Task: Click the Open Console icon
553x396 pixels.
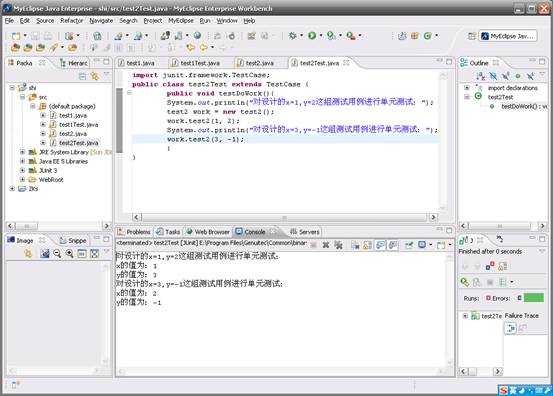Action: point(440,245)
